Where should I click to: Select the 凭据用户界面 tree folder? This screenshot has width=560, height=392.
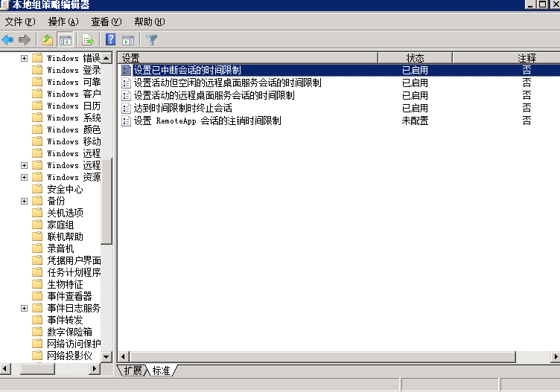point(74,260)
